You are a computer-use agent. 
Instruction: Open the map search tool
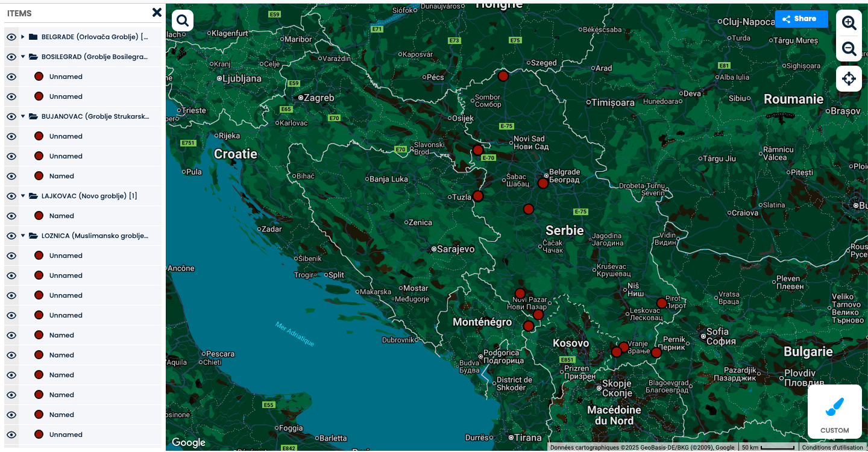183,20
